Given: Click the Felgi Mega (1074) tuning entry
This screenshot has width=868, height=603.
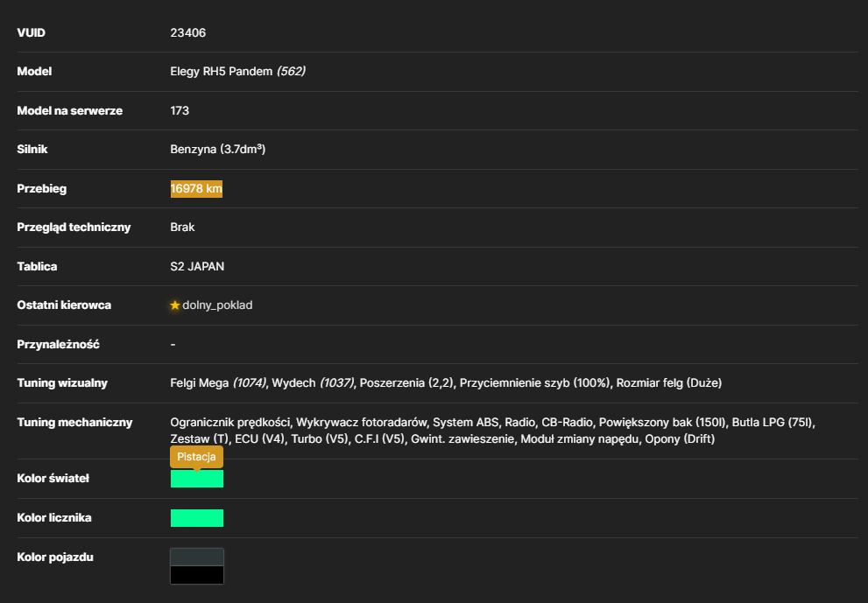Looking at the screenshot, I should (x=218, y=382).
